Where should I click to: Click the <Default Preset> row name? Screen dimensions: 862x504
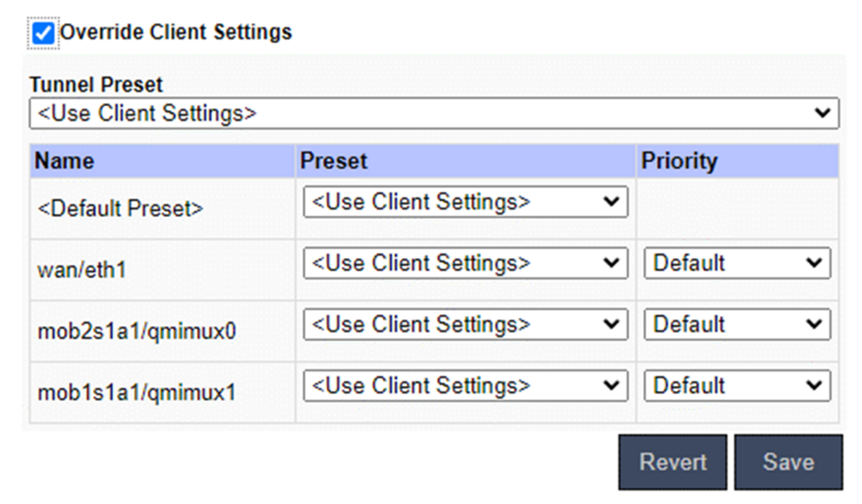121,208
